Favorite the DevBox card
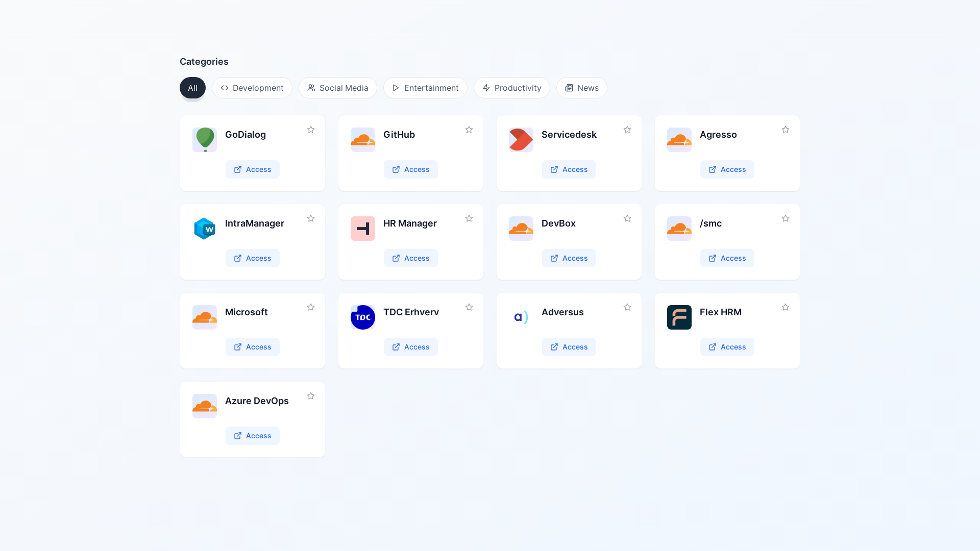980x551 pixels. (627, 218)
